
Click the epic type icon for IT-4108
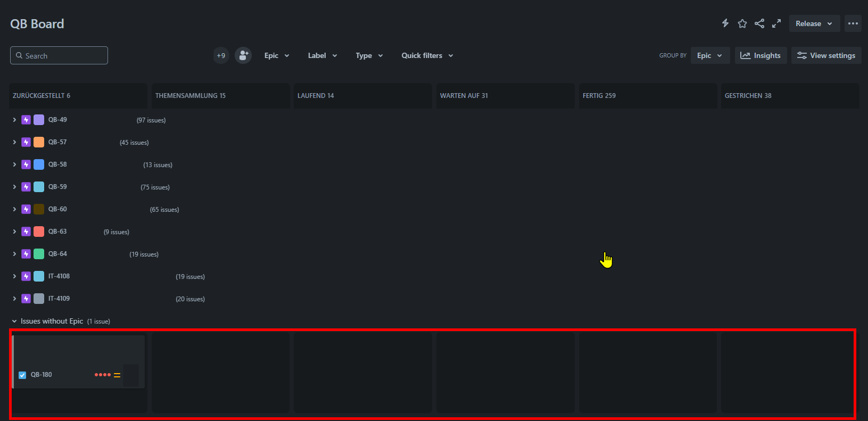[x=26, y=276]
